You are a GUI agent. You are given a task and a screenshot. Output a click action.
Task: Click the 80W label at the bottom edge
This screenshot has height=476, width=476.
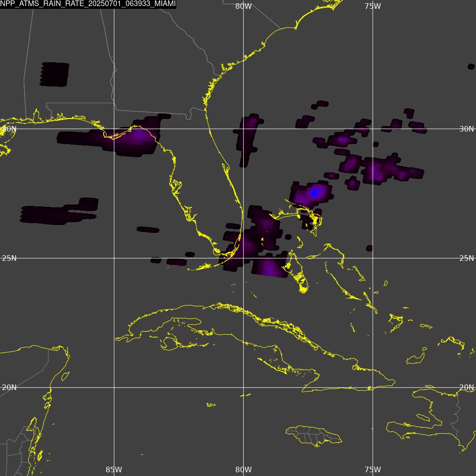pos(244,469)
